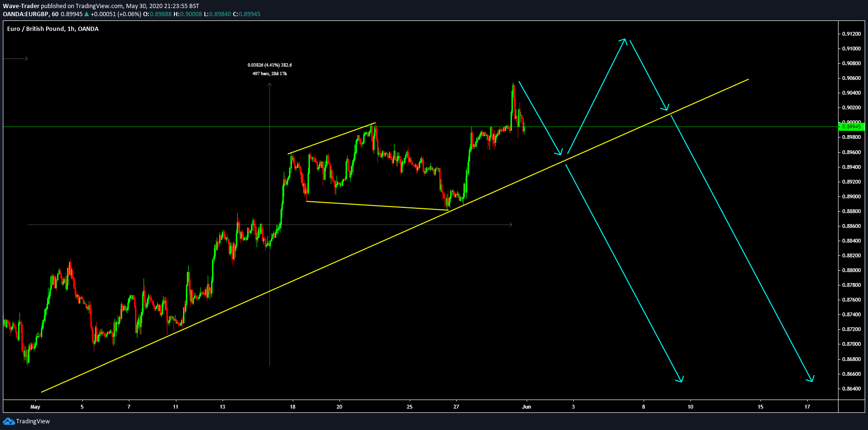Click the 0.89000 price axis label

tap(851, 196)
